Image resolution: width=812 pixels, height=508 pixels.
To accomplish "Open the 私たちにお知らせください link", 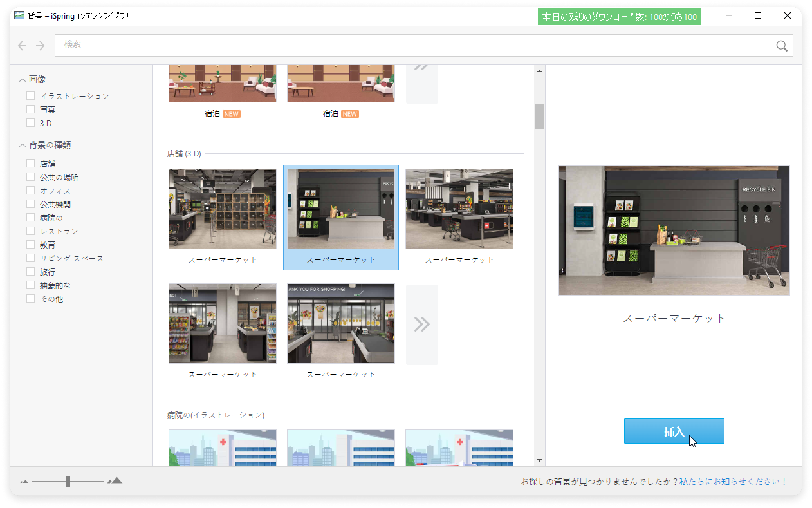I will pyautogui.click(x=733, y=482).
